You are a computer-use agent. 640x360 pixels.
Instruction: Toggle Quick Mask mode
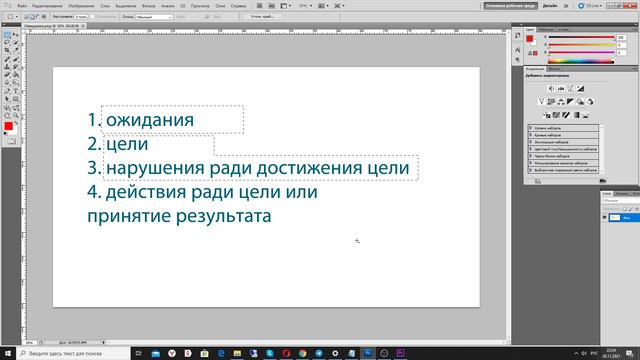pyautogui.click(x=11, y=141)
